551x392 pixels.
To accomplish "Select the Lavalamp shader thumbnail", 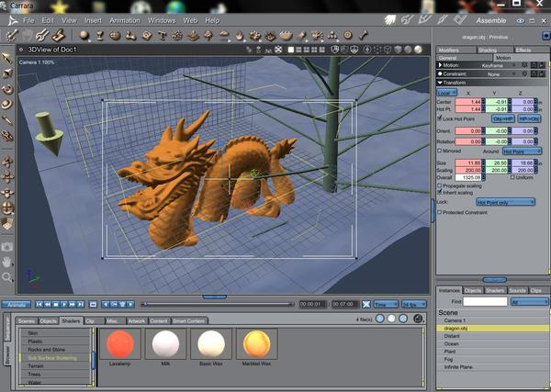I will (121, 343).
